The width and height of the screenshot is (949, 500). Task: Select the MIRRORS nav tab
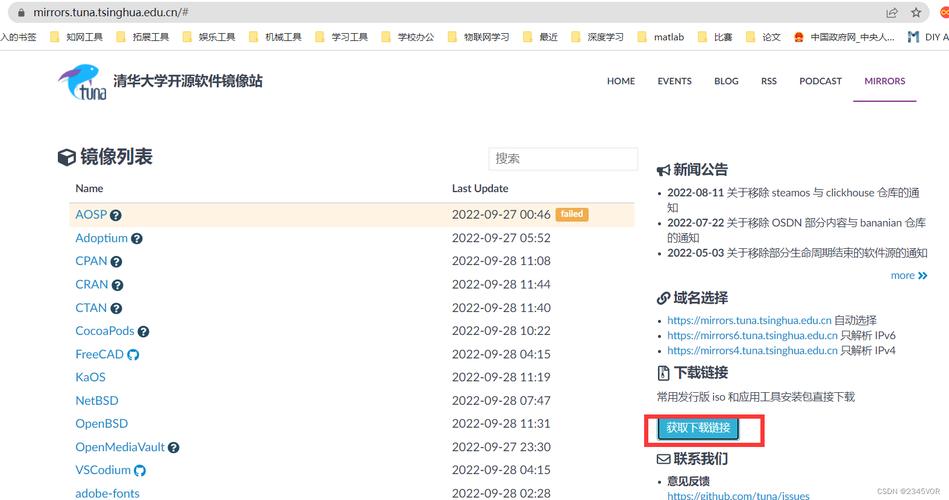pyautogui.click(x=885, y=81)
